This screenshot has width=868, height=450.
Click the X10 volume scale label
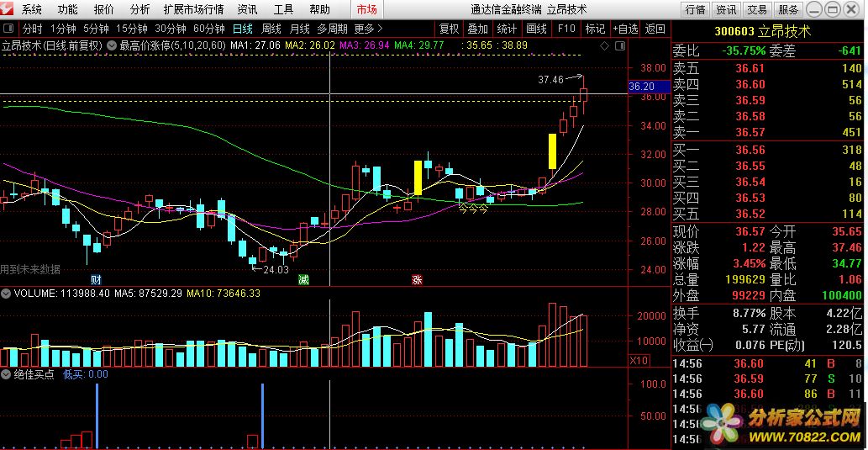[x=639, y=360]
